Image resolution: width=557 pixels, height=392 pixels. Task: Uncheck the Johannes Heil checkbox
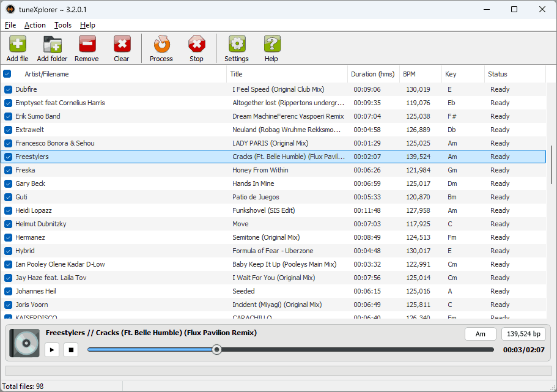[8, 292]
